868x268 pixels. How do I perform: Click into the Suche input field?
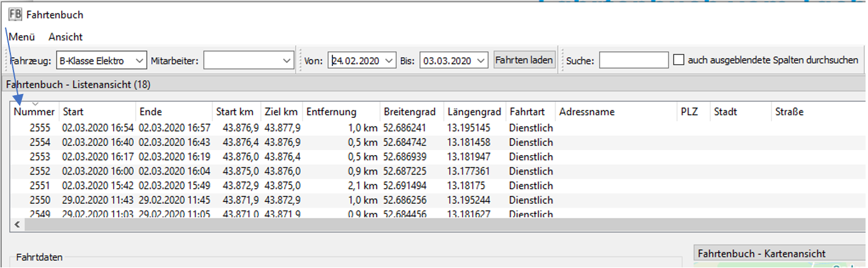pyautogui.click(x=633, y=60)
